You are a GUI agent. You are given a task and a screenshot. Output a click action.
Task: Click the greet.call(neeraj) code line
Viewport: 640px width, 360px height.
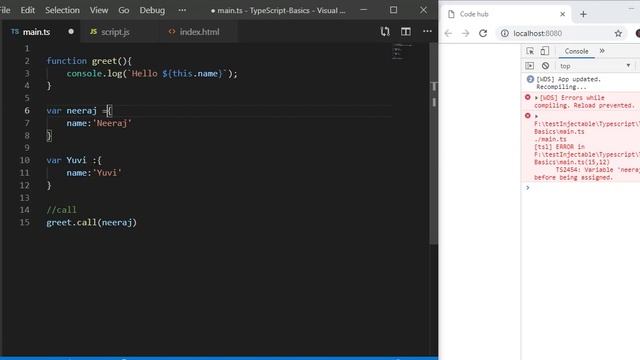tap(91, 222)
